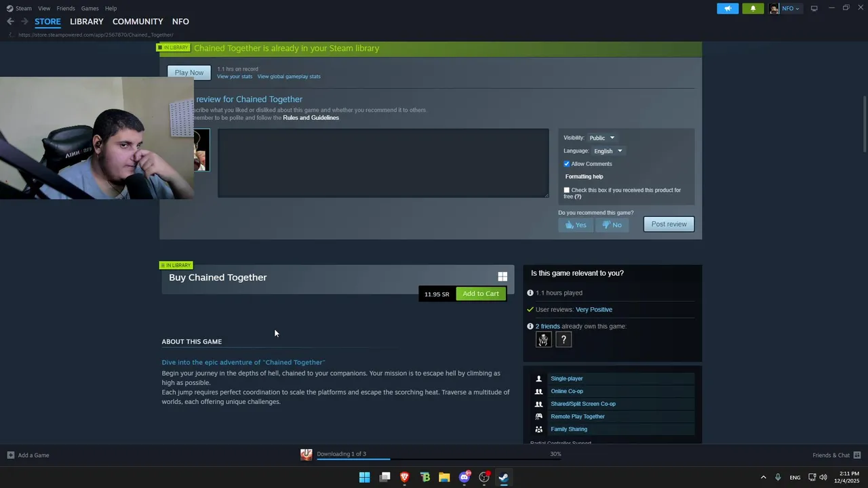Click the Single-player feature icon
868x488 pixels.
click(x=539, y=378)
